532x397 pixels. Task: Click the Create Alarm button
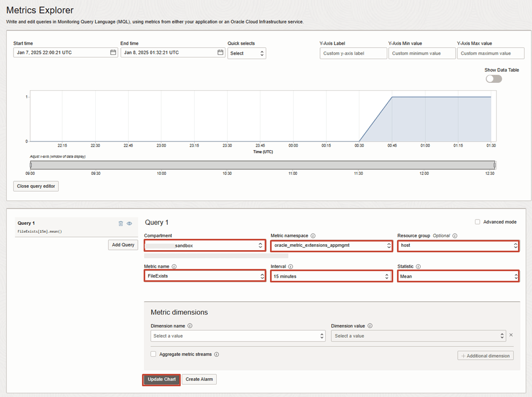coord(199,379)
